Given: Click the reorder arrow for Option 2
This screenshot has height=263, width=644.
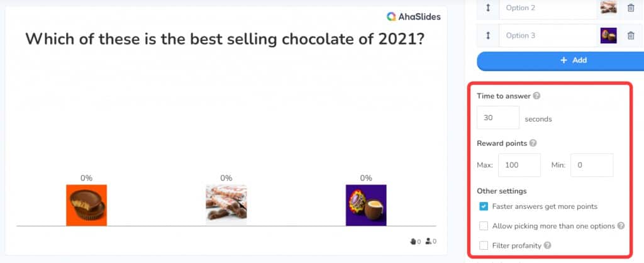Looking at the screenshot, I should coord(487,8).
